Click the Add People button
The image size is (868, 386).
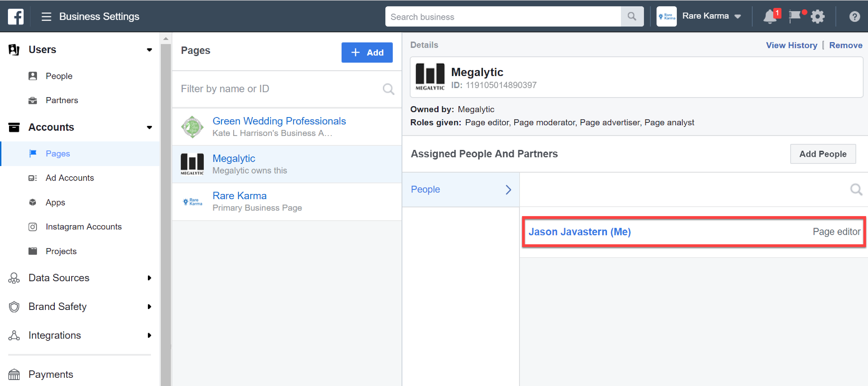[x=823, y=154]
